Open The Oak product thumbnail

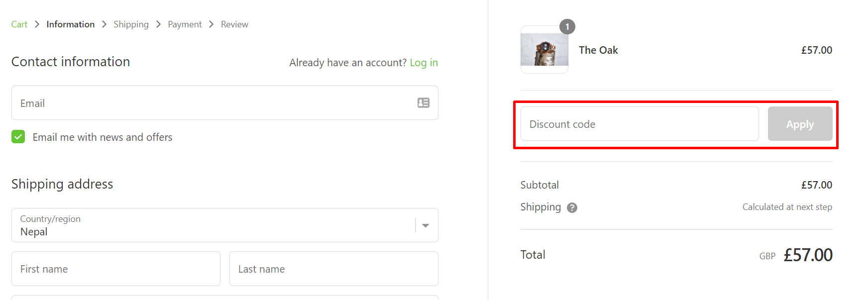coord(544,50)
